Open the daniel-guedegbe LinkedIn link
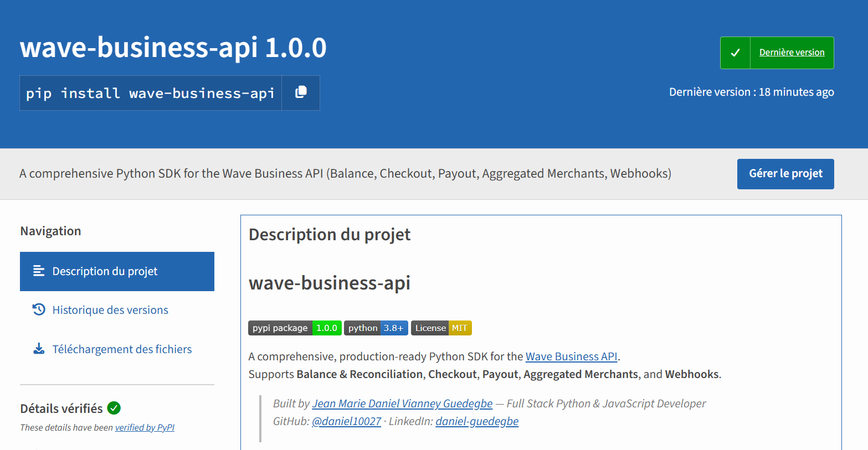Viewport: 868px width, 450px height. click(x=477, y=421)
